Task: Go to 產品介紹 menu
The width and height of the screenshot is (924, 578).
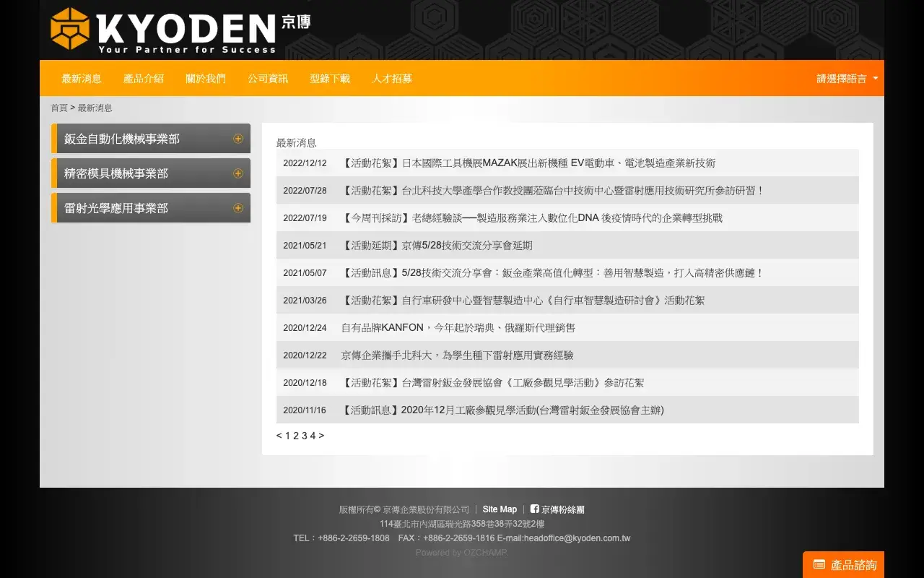Action: (144, 79)
